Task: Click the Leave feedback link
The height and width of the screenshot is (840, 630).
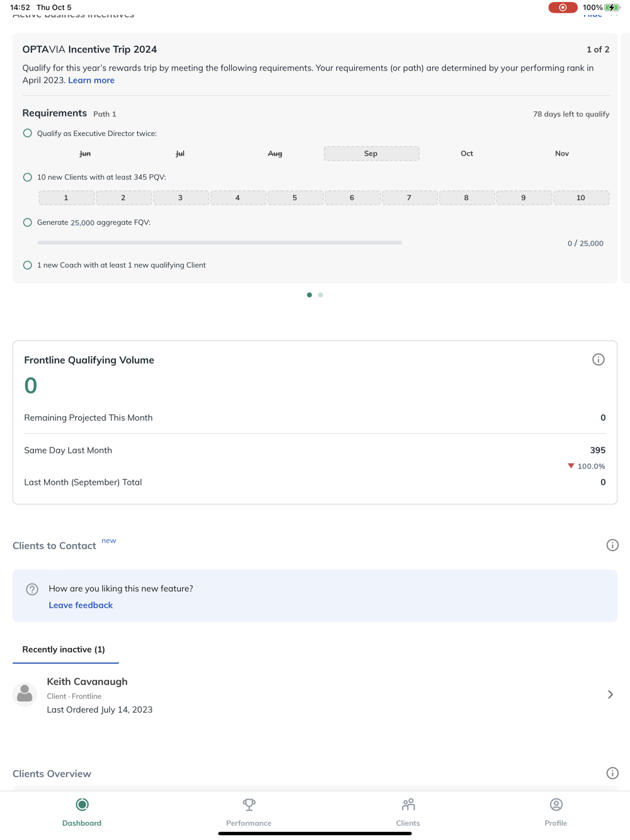Action: point(81,605)
